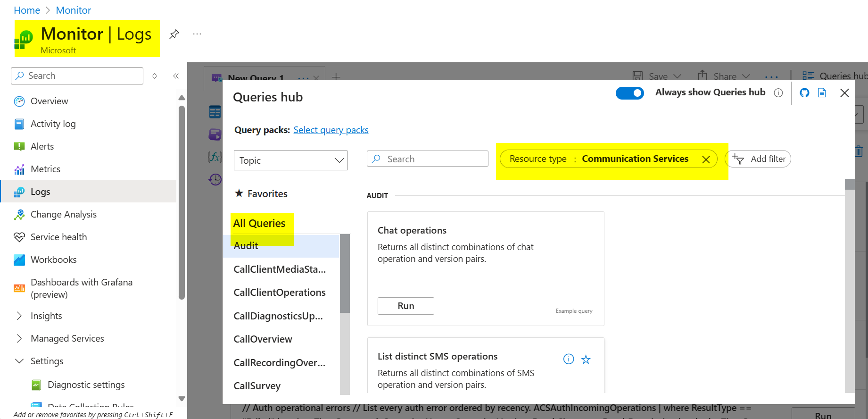Click the sidebar Search field
The width and height of the screenshot is (868, 419).
coord(77,76)
